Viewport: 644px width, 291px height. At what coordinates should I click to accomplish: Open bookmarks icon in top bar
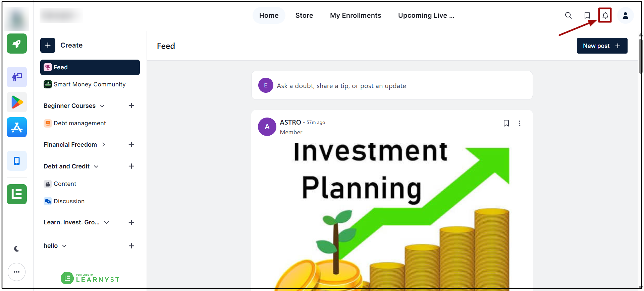[587, 15]
